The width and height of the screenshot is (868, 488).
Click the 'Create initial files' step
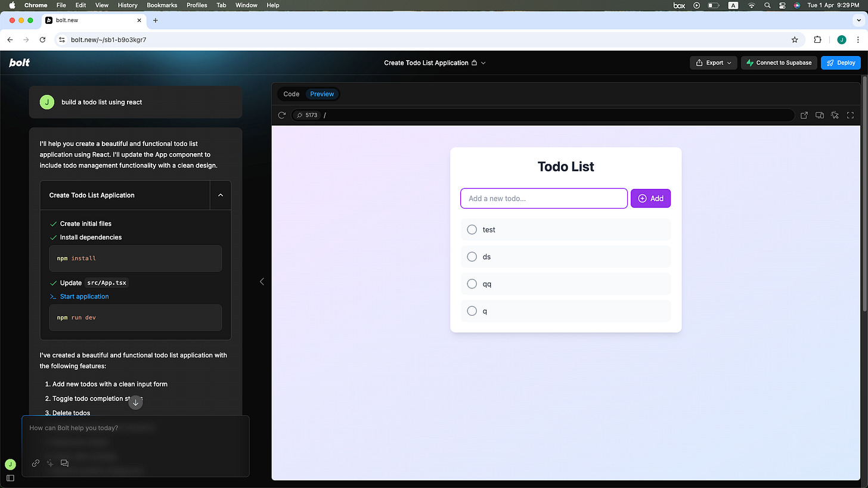[x=85, y=224]
